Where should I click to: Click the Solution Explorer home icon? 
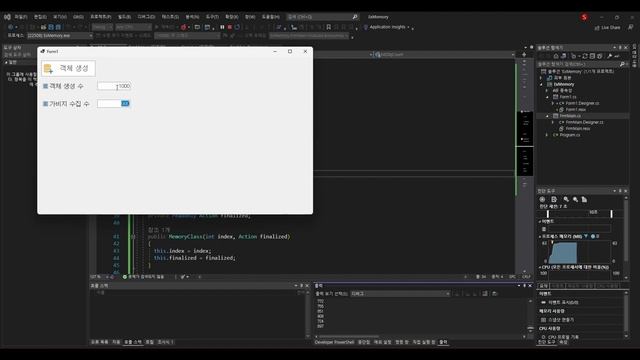(556, 56)
